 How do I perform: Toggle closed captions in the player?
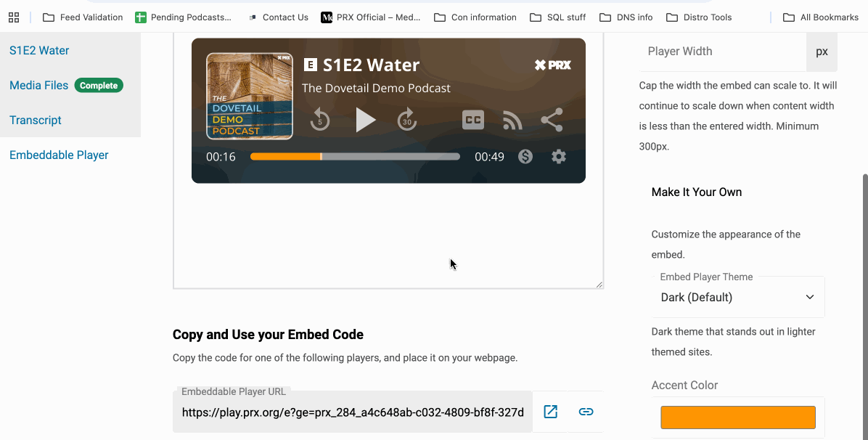coord(473,120)
